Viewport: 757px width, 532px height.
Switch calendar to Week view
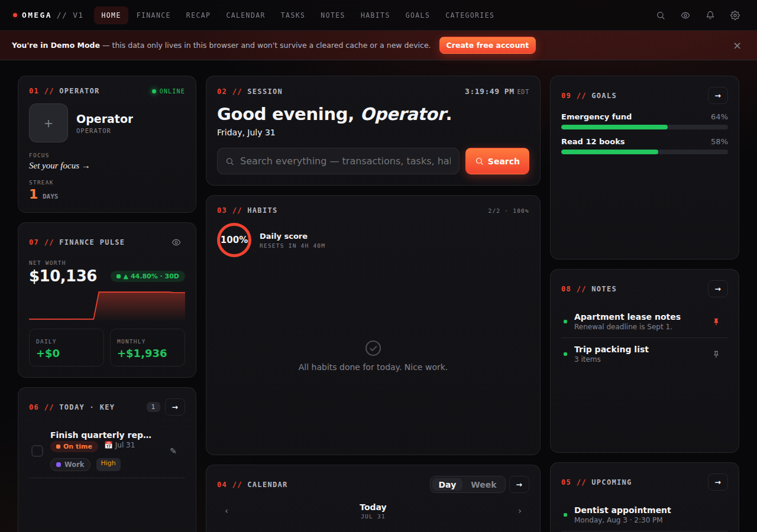484,485
